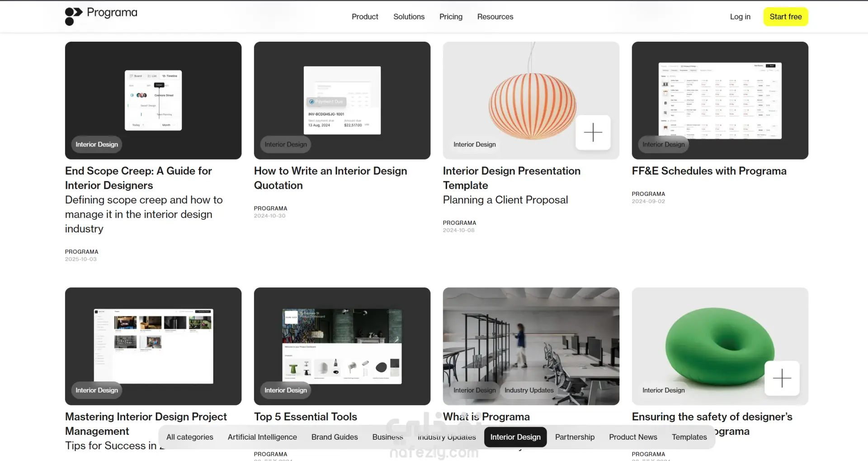868x461 pixels.
Task: Open "End Scope Creep: A Guide" article title
Action: [138, 178]
